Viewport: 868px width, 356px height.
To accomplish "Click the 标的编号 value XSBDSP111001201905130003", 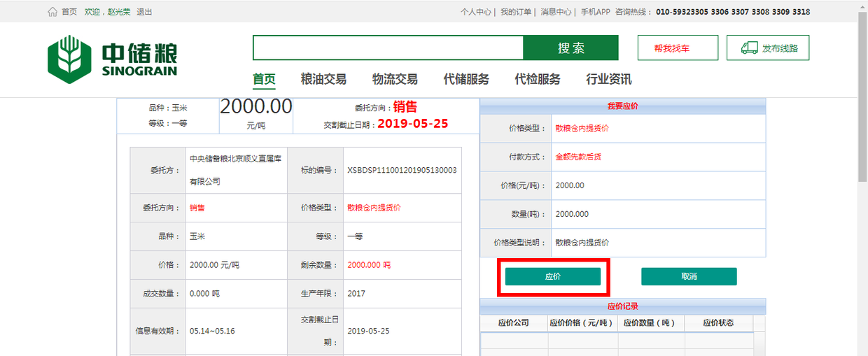I will tap(402, 170).
